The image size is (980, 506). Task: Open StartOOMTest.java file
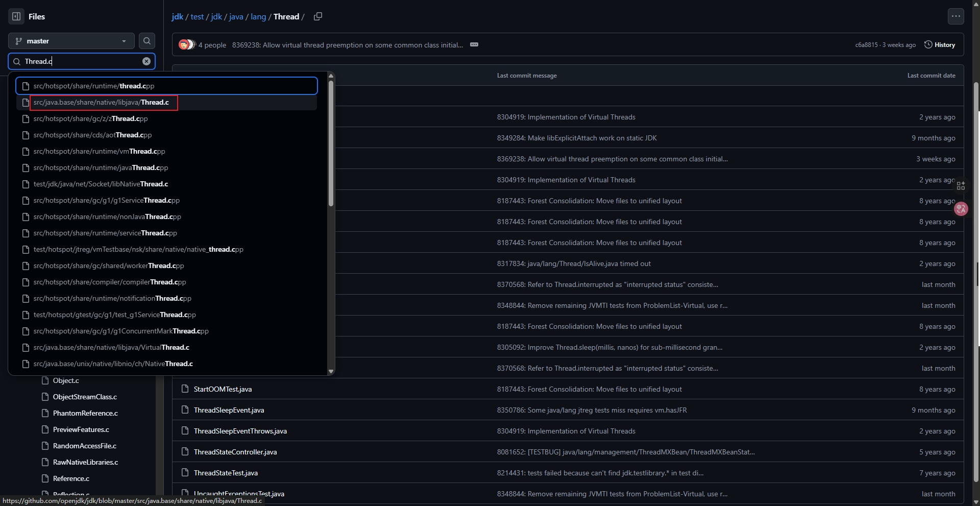pyautogui.click(x=223, y=389)
